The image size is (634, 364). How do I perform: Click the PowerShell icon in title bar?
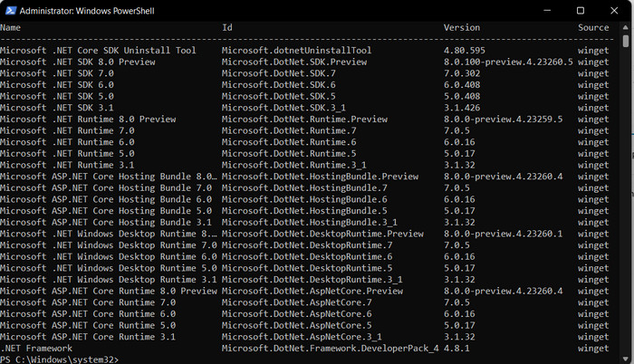(x=11, y=11)
